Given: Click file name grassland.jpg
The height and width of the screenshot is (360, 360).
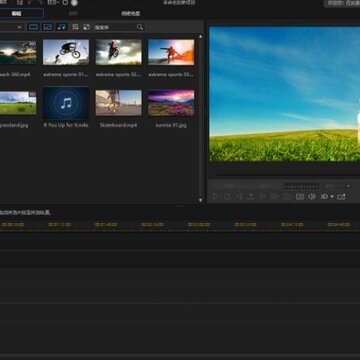Looking at the screenshot, I should (14, 125).
